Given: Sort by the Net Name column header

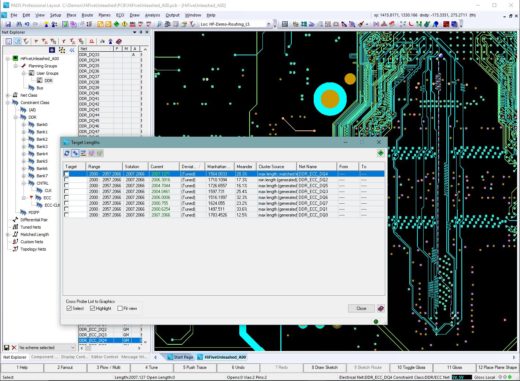Looking at the screenshot, I should 316,166.
